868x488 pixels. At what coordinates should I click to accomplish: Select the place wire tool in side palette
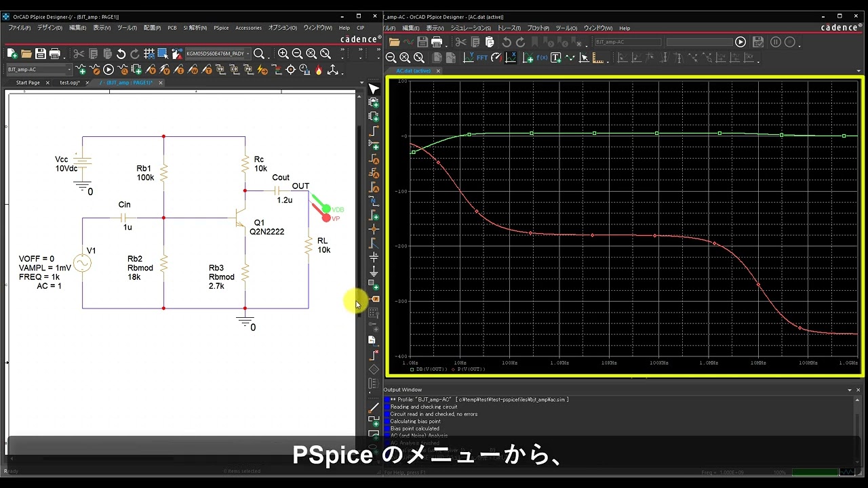(x=374, y=129)
